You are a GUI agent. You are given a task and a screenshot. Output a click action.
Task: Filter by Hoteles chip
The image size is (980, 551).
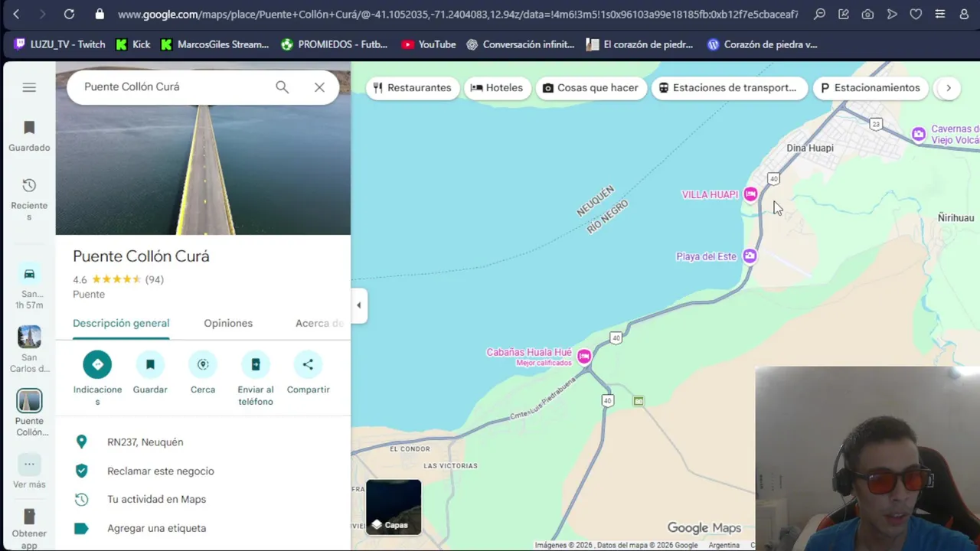pyautogui.click(x=497, y=88)
